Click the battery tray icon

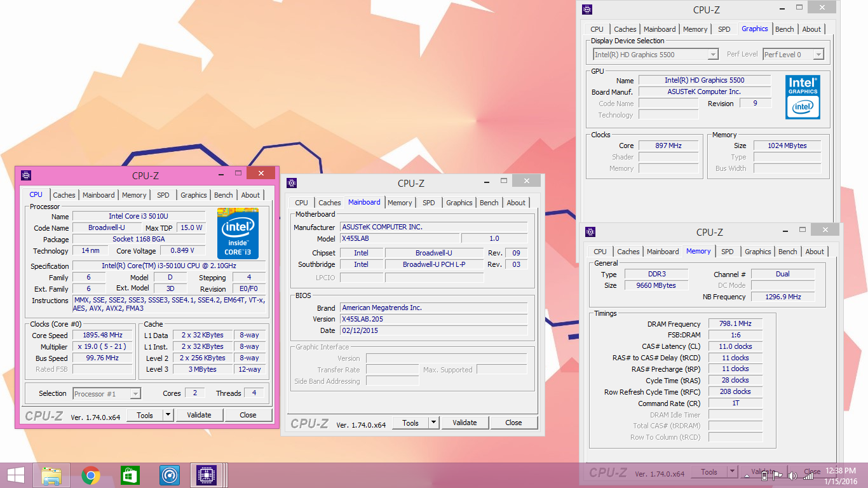pyautogui.click(x=764, y=475)
